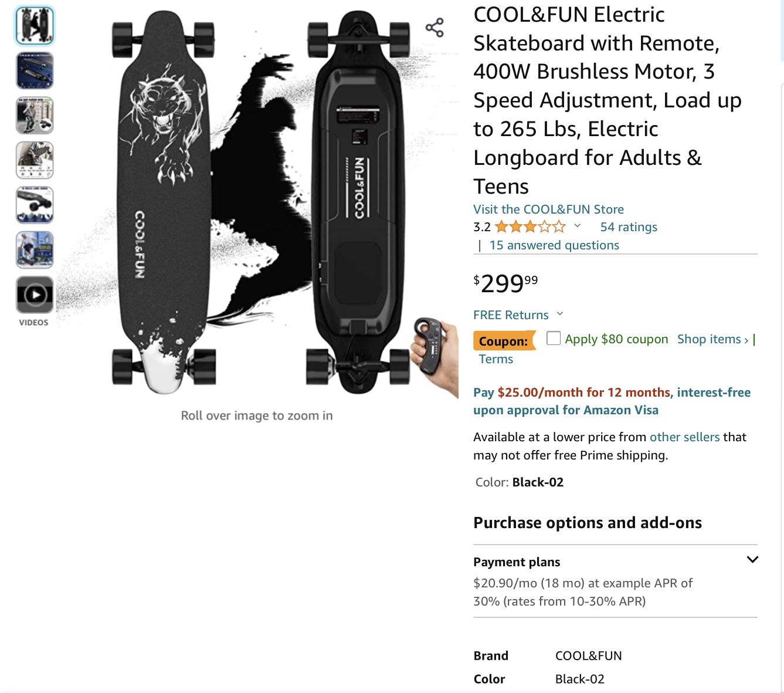Screen dimensions: 784x693
Task: Select the first skateboard thumbnail
Action: tap(33, 26)
